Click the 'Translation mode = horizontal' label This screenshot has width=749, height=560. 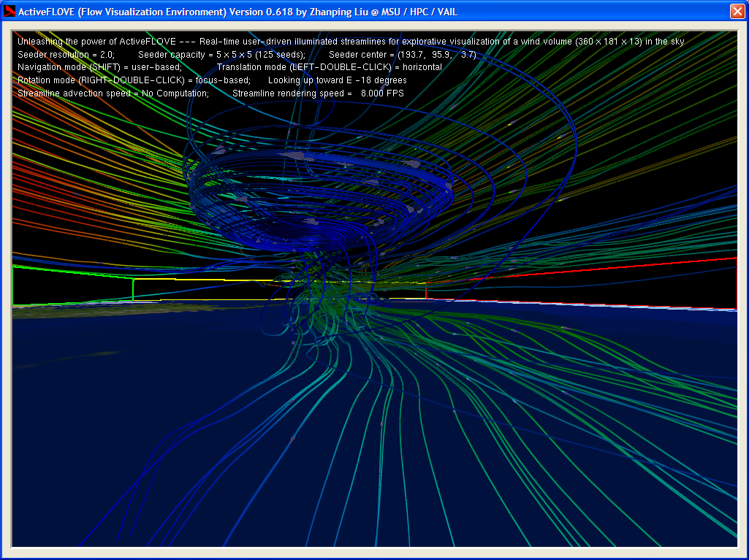pos(329,67)
